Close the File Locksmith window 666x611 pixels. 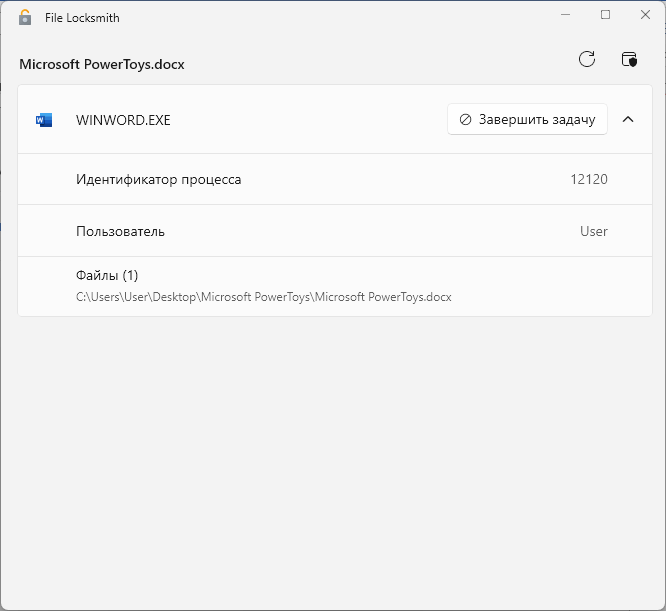click(645, 15)
